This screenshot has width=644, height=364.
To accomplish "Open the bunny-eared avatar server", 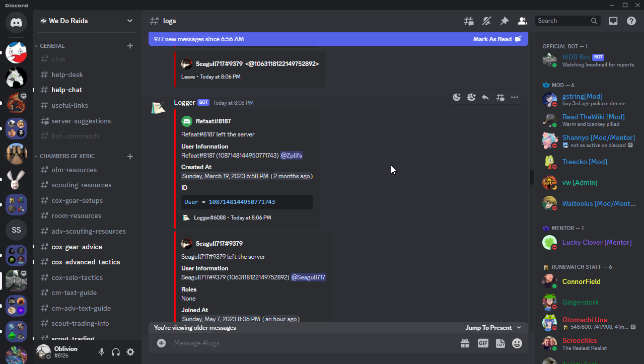I will click(x=16, y=179).
